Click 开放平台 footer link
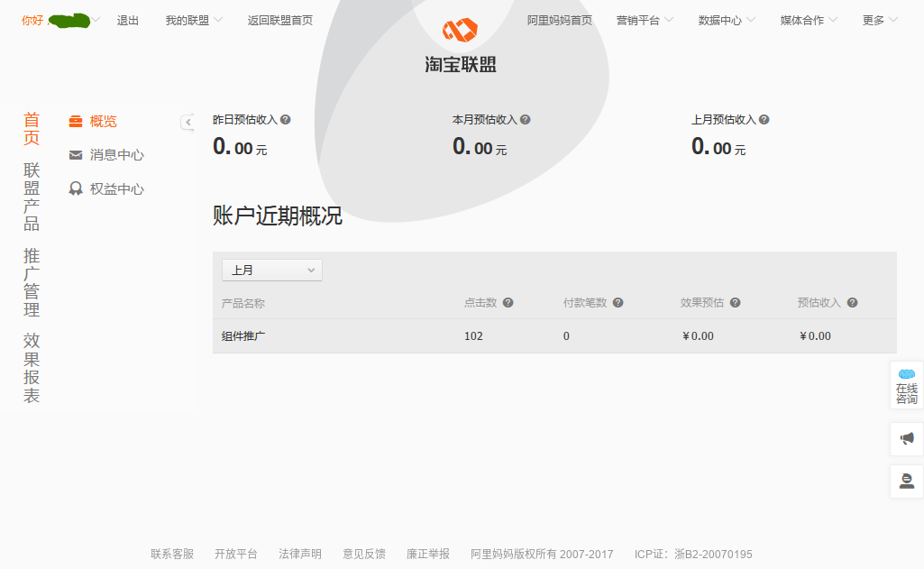The image size is (924, 569). click(x=235, y=554)
